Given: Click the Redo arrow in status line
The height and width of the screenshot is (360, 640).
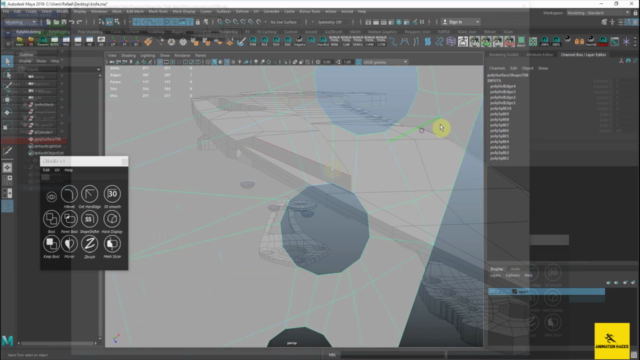Looking at the screenshot, I should (x=80, y=22).
